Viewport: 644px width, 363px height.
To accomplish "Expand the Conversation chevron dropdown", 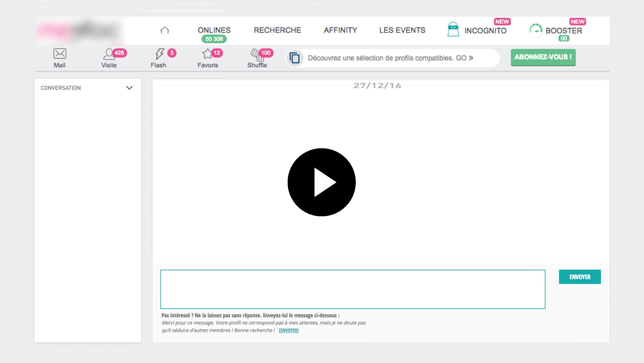I will coord(129,88).
